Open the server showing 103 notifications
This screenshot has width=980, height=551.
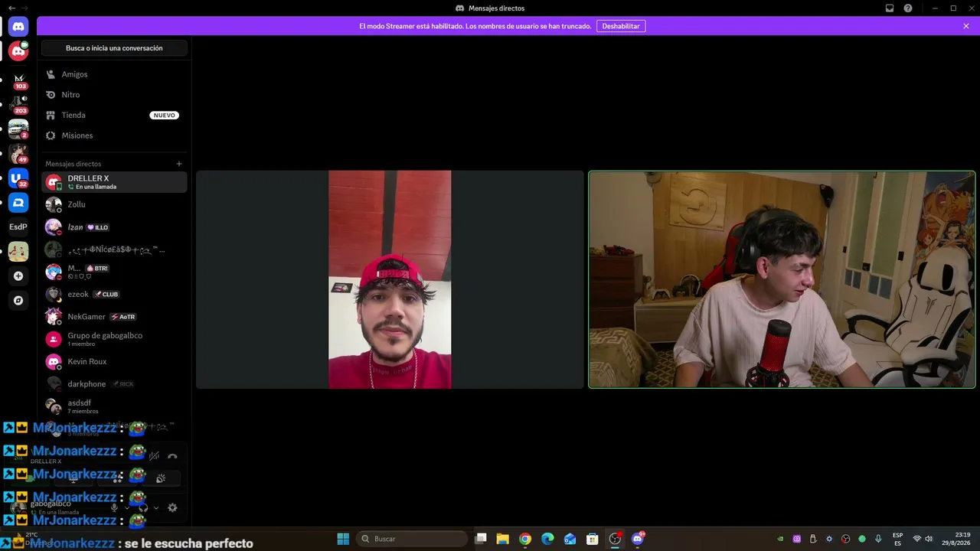tap(18, 80)
